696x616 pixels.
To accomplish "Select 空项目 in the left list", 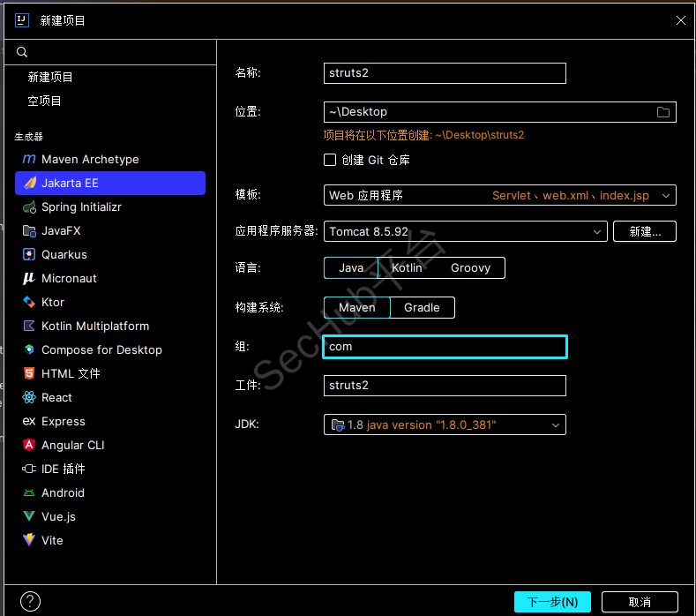I will pos(45,101).
